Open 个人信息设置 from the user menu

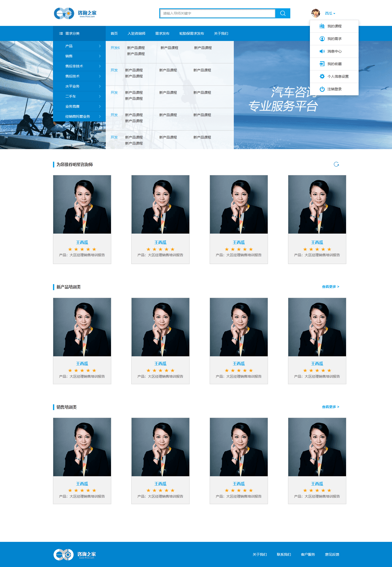(x=334, y=76)
